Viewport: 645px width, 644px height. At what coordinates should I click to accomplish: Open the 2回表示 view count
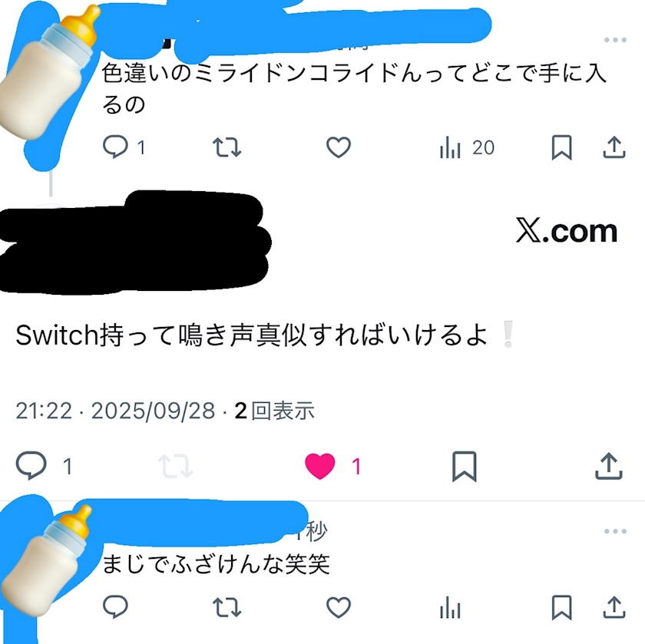point(274,411)
